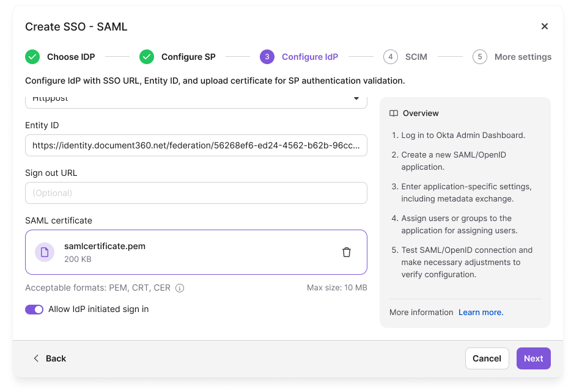Viewport: 571px width, 392px height.
Task: Click the step 3 circle for Configure IdP
Action: (x=267, y=57)
